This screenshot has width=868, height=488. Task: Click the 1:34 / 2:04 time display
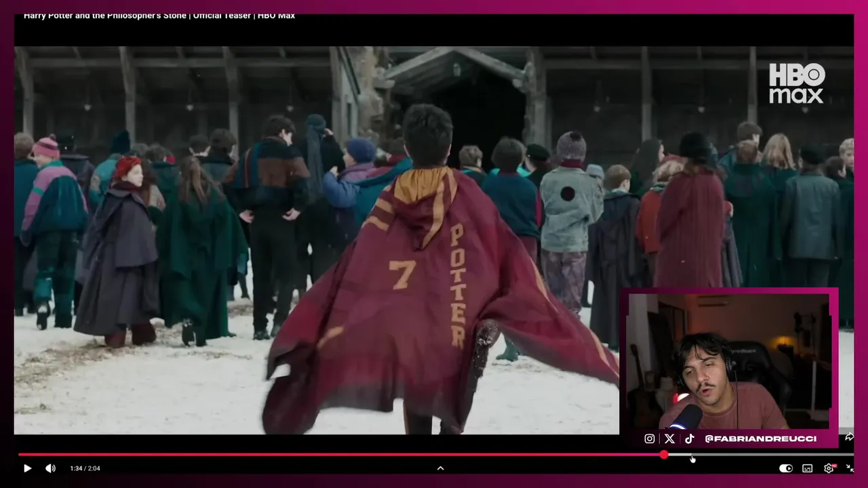pyautogui.click(x=85, y=468)
